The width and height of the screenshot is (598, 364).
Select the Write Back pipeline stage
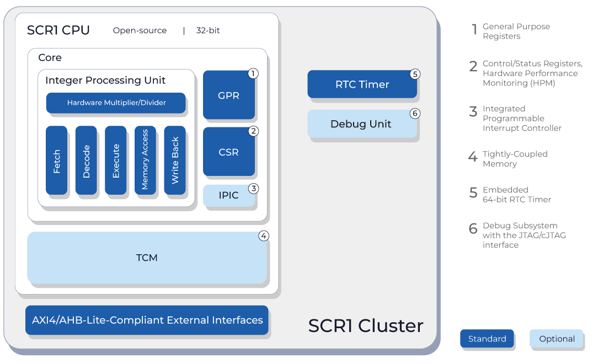(175, 160)
